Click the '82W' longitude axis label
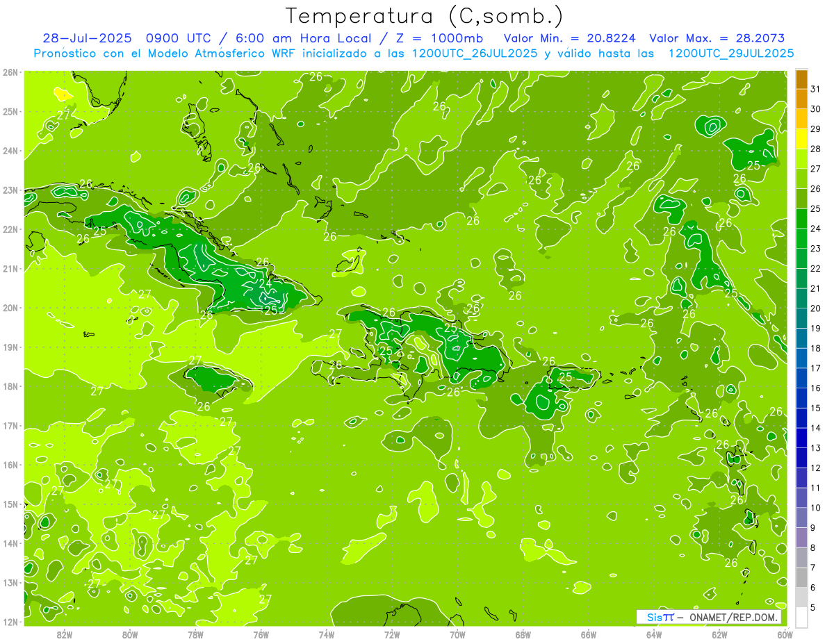Viewport: 834px width, 644px height. click(65, 634)
